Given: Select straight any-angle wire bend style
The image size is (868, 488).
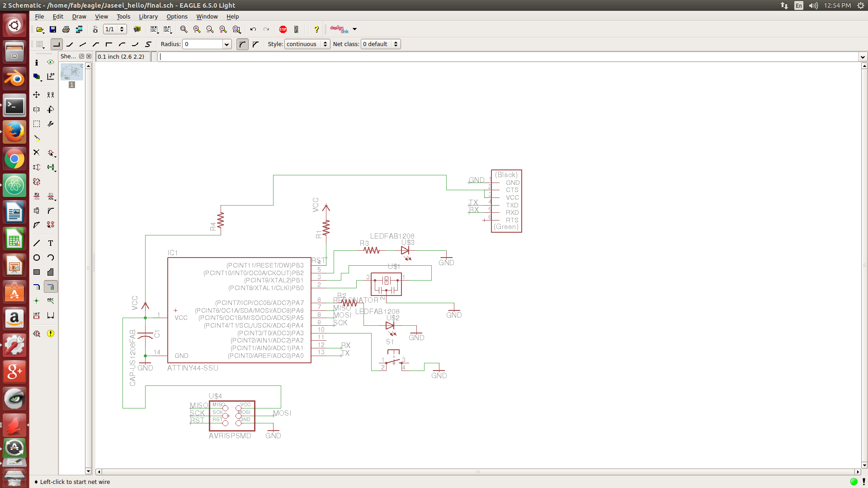Looking at the screenshot, I should (x=83, y=44).
